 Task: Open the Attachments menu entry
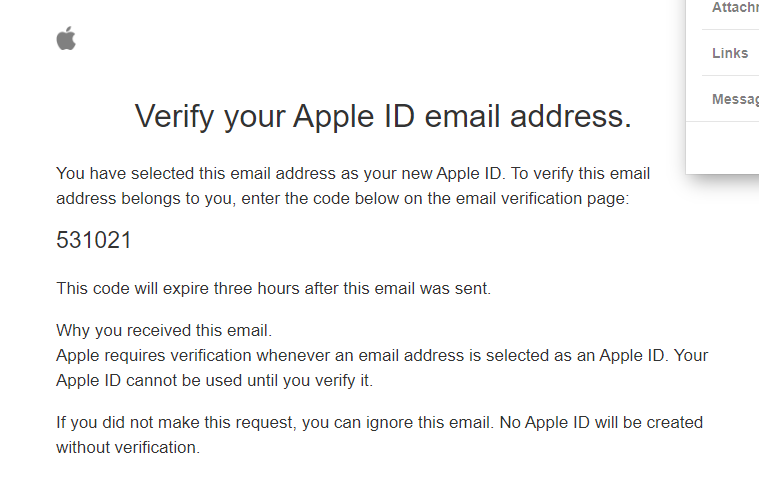[735, 8]
